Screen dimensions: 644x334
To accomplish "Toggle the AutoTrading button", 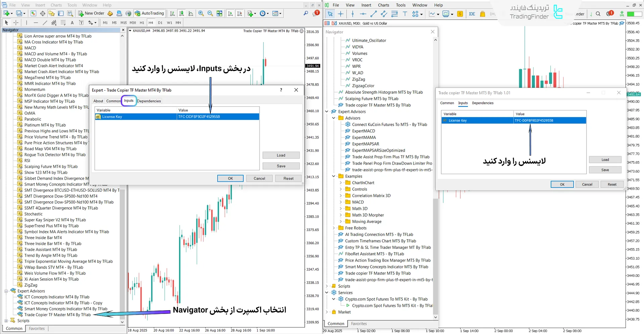I will pos(149,13).
